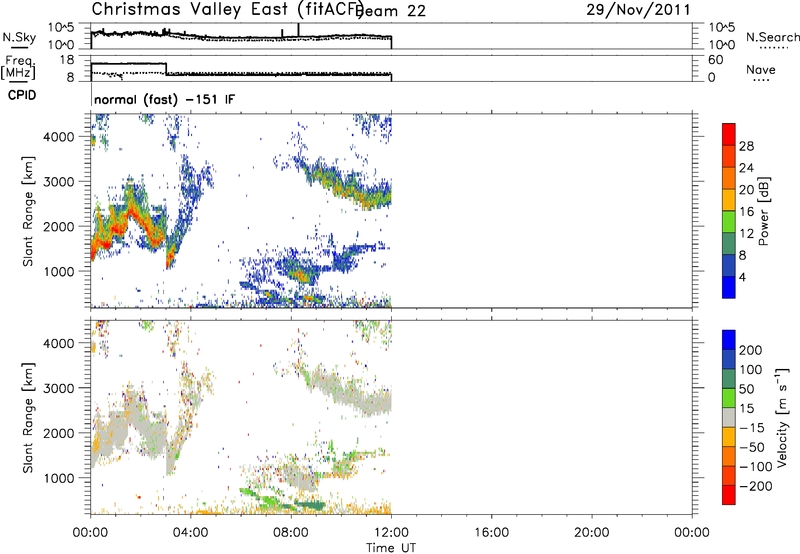Click the '12:00' time axis tick label
Screen dimensions: 800x554
[391, 533]
